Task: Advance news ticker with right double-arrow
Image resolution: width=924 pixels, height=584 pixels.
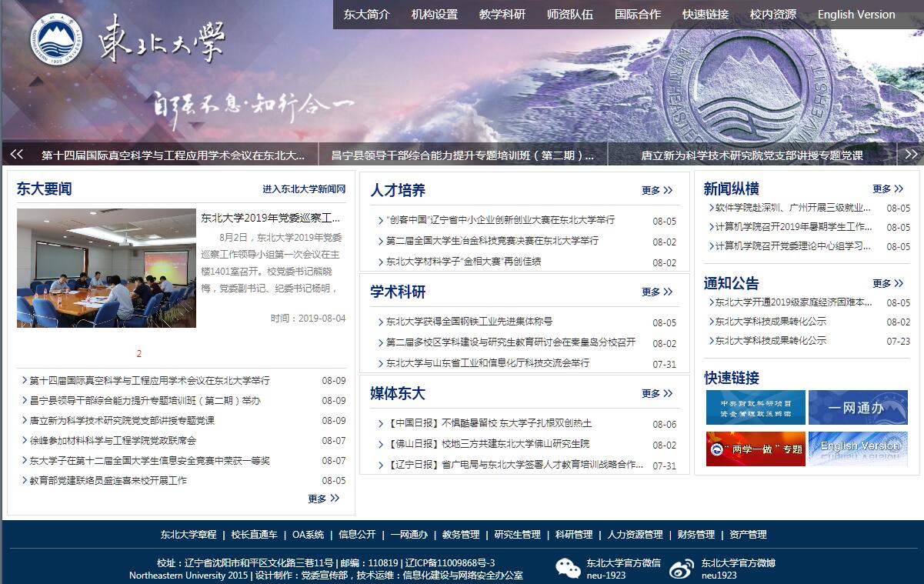Action: tap(911, 155)
